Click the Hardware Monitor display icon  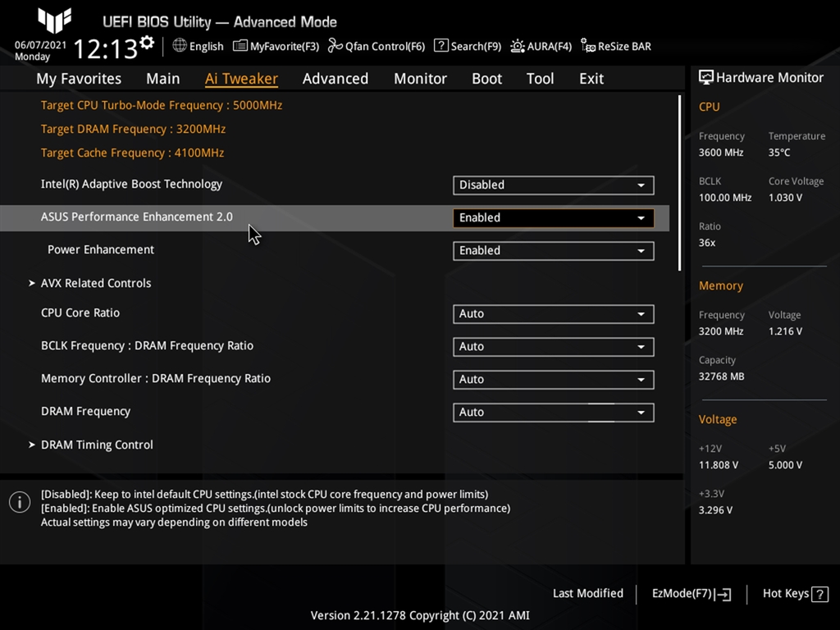click(x=706, y=78)
